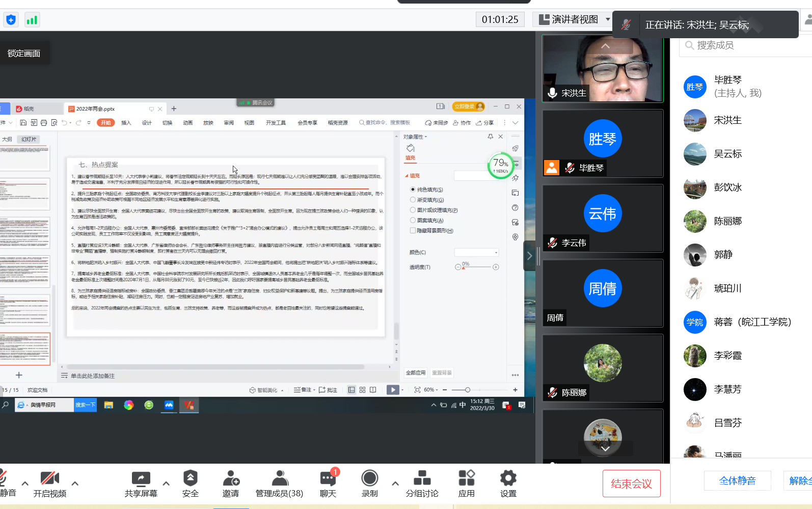Viewport: 812px width, 509px height.
Task: Open the Security (安全) shield icon
Action: [x=190, y=479]
